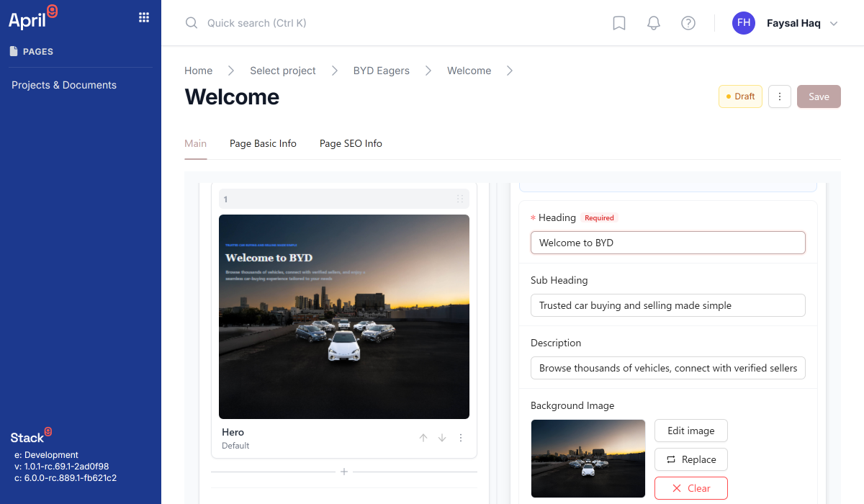The width and height of the screenshot is (864, 504).
Task: Click the 'v: 1.0.1-rc.69.1-2ad0f98' version text
Action: 61,467
